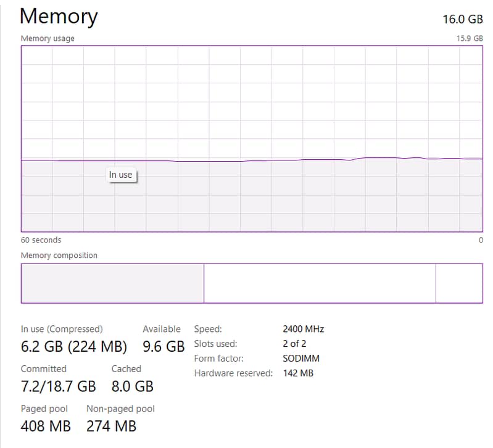Click the SODIMM form factor value
The image size is (493, 448).
[301, 359]
